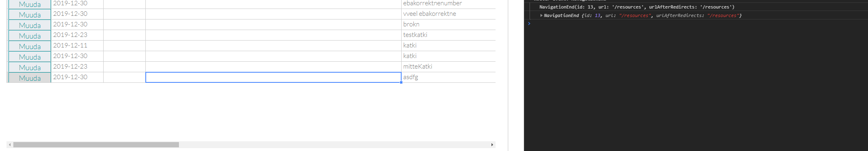
Task: Click the fill handle on the selected cell
Action: 401,82
